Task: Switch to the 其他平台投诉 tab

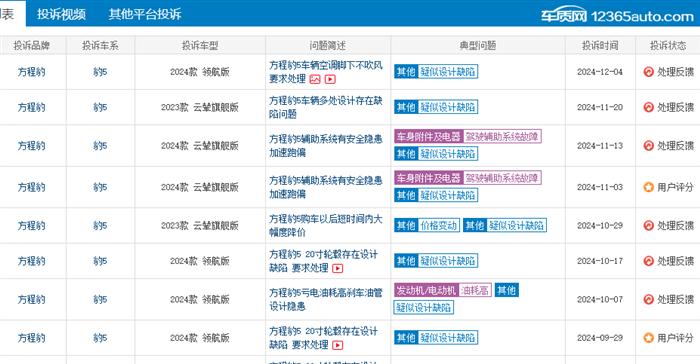Action: [x=145, y=14]
